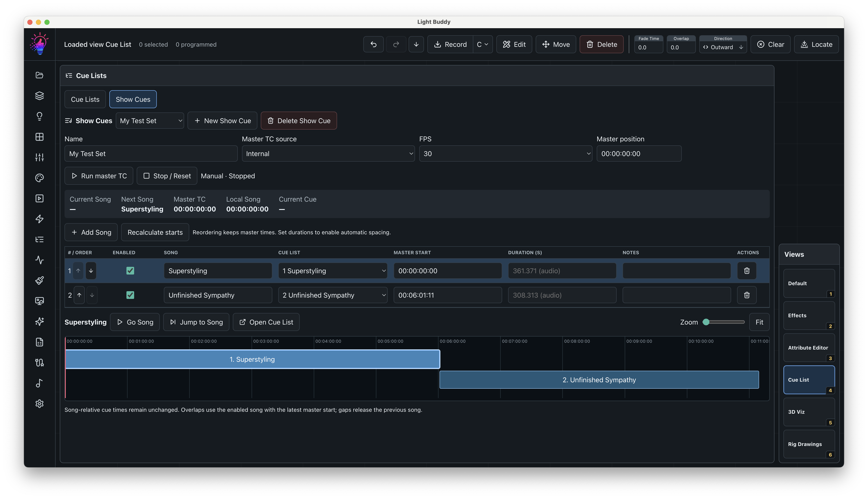Image resolution: width=868 pixels, height=499 pixels.
Task: Click the Delete Show Cue button
Action: 299,121
